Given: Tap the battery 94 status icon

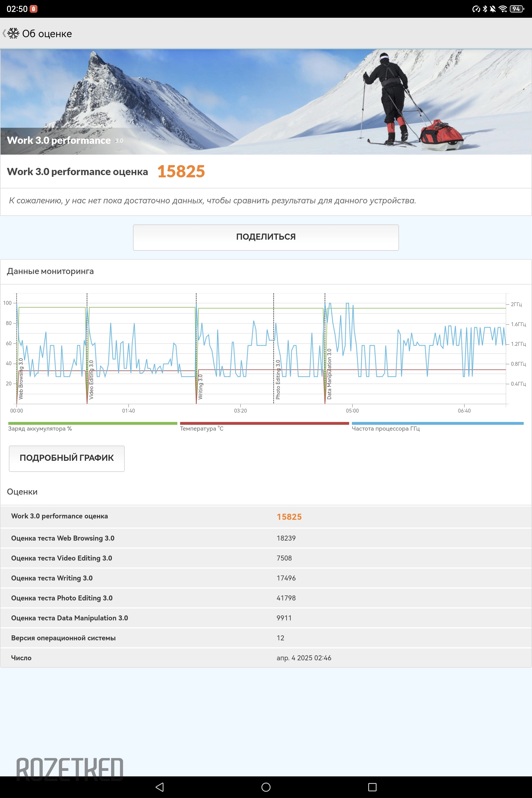Looking at the screenshot, I should pyautogui.click(x=516, y=9).
